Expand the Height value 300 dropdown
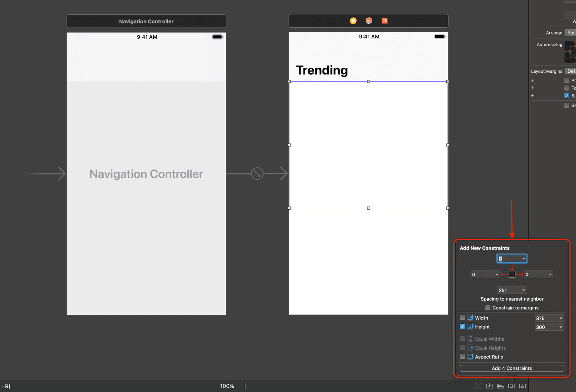576x392 pixels. [561, 327]
